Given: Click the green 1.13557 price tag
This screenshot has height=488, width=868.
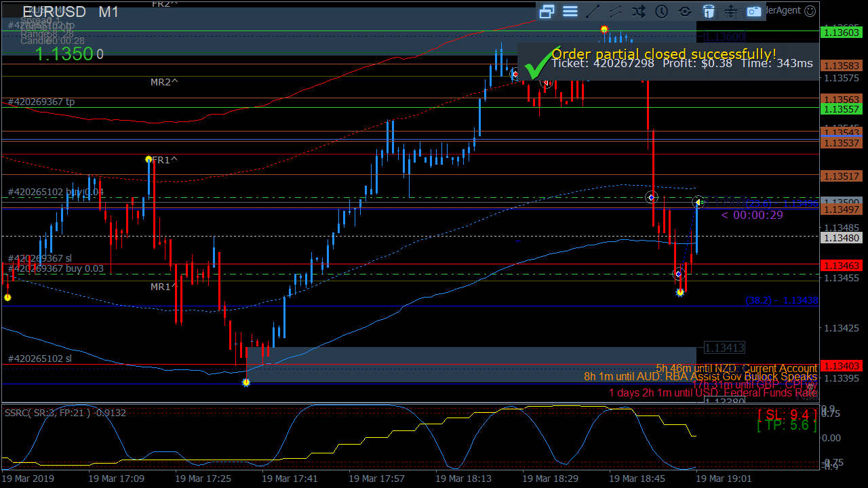Looking at the screenshot, I should pyautogui.click(x=841, y=109).
